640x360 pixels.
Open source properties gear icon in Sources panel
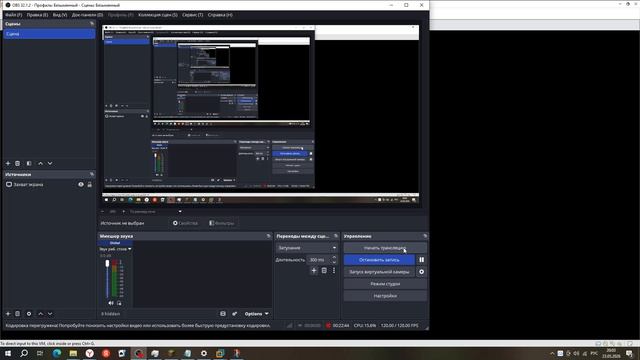click(x=29, y=313)
